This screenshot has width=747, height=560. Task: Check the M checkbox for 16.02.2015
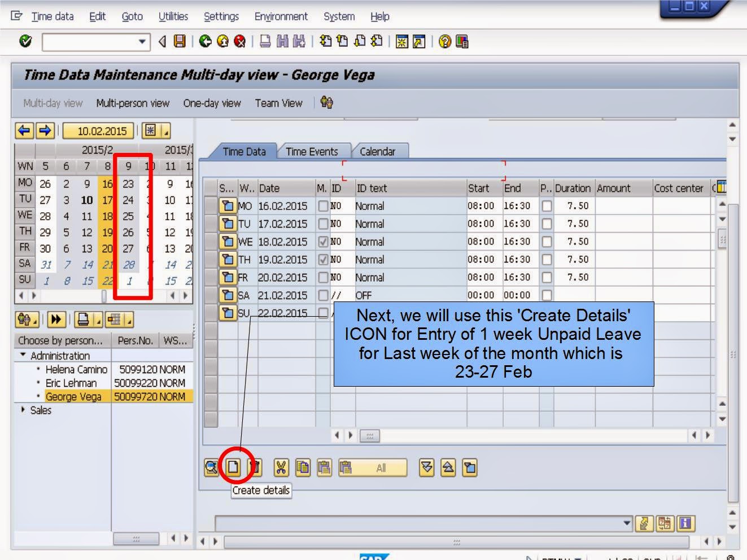[x=324, y=206]
